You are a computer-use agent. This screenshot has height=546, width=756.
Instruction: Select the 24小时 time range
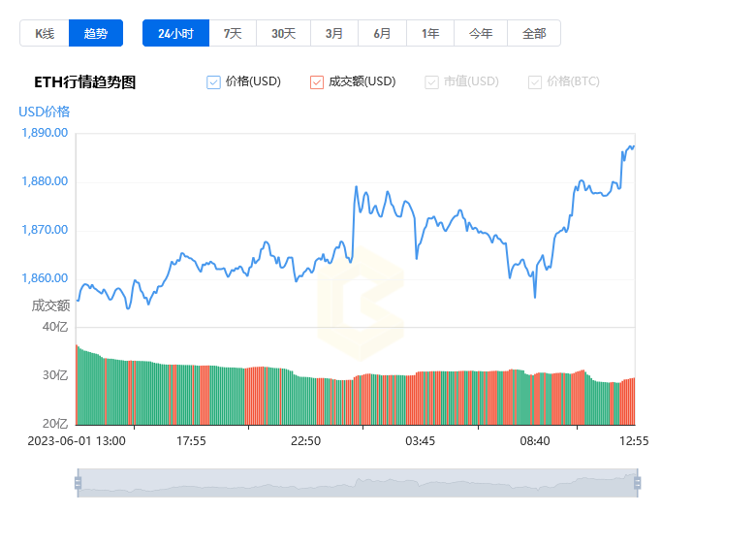[175, 33]
